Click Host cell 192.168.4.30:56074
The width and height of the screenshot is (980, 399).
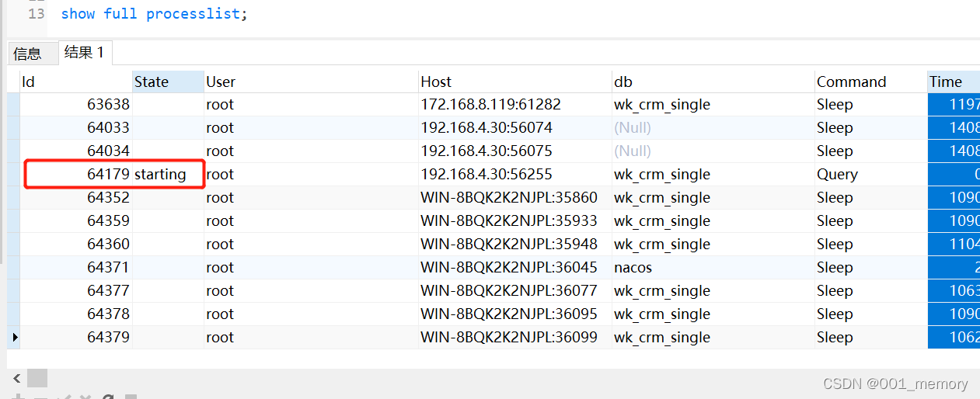coord(514,127)
